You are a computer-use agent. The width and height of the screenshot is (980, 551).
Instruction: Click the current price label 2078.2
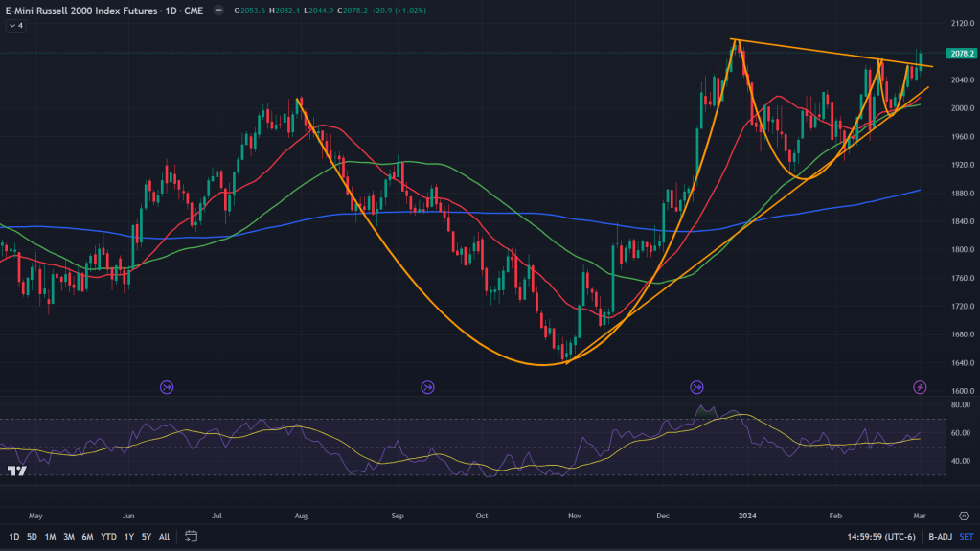click(x=960, y=54)
